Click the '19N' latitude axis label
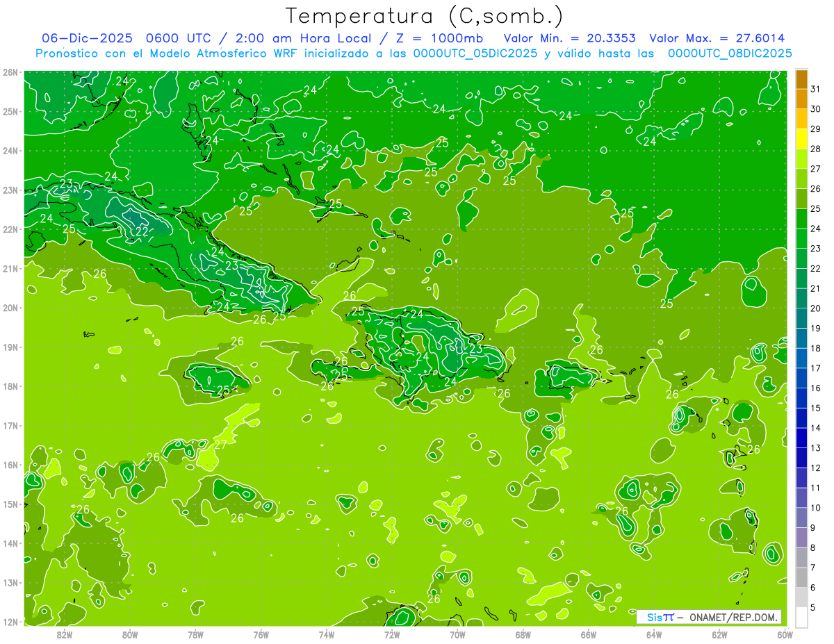The height and width of the screenshot is (644, 834). (11, 347)
